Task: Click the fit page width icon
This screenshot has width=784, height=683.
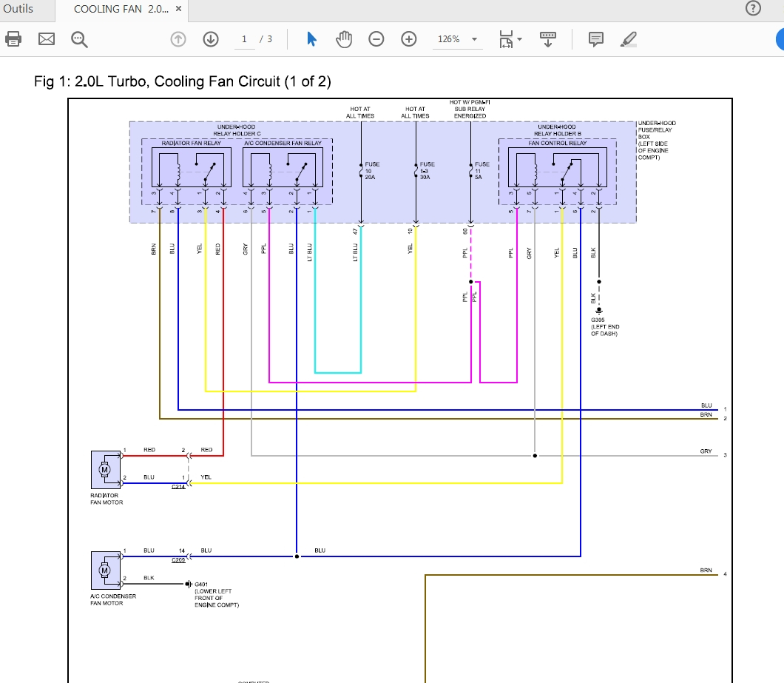Action: point(505,39)
